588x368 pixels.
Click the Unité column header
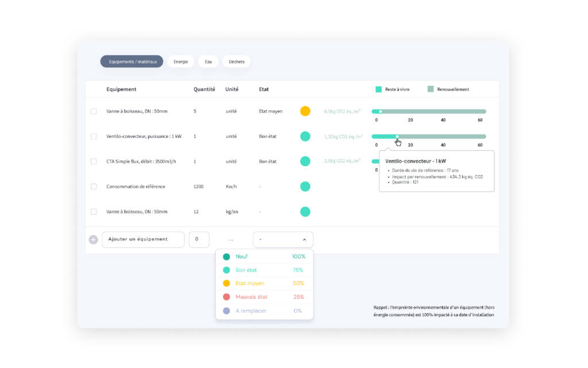232,89
